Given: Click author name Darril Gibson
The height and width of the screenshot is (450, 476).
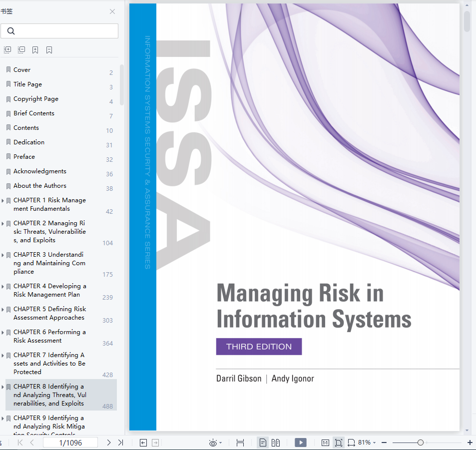Looking at the screenshot, I should pyautogui.click(x=239, y=379).
